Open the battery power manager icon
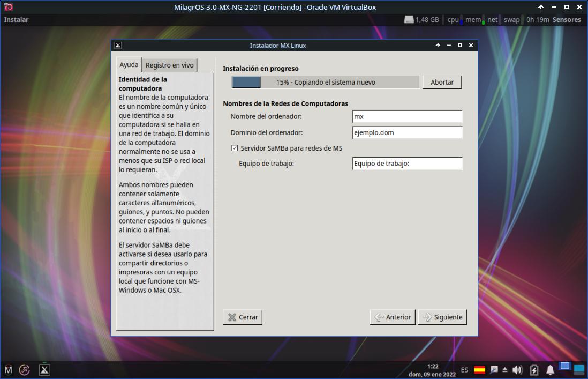 point(534,370)
